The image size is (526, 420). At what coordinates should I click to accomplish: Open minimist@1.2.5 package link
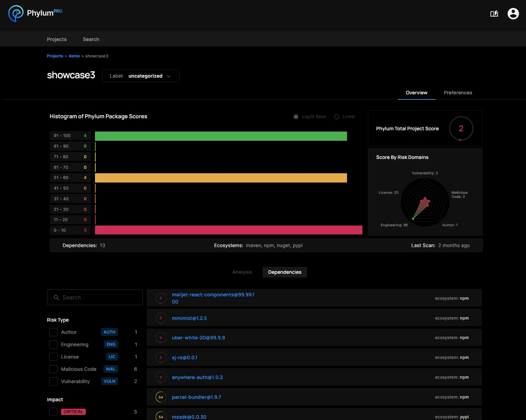[189, 318]
